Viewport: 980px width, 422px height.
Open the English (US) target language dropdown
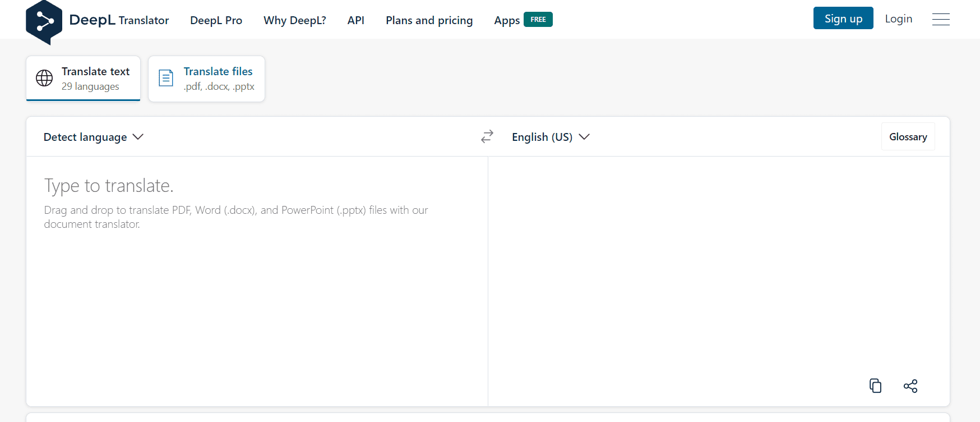point(551,137)
